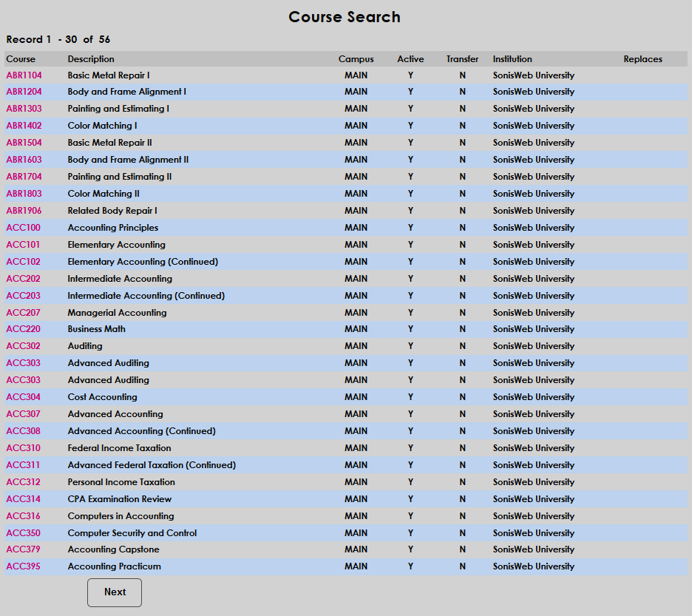Viewport: 692px width, 616px height.
Task: Open the ABR1104 course link
Action: pos(23,75)
